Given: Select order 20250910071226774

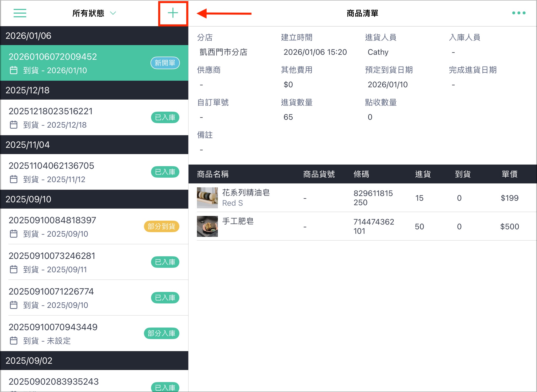Looking at the screenshot, I should [x=94, y=298].
